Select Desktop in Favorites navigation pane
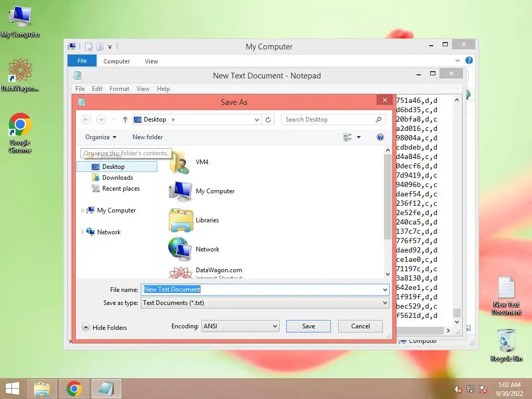The image size is (532, 399). 117,167
